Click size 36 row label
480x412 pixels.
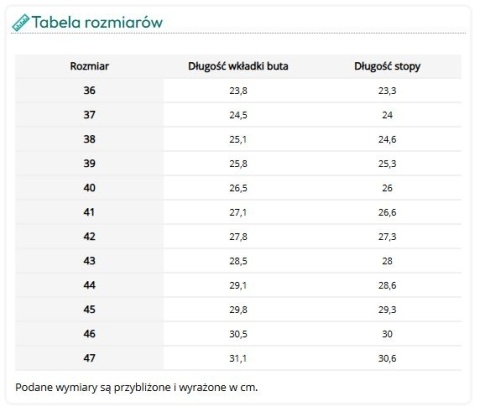coord(89,90)
